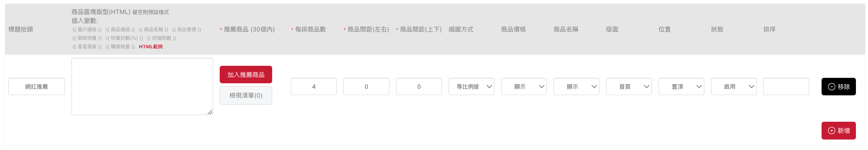Insert the {{ 商品售價 }} variable
The image size is (868, 150).
(x=187, y=30)
